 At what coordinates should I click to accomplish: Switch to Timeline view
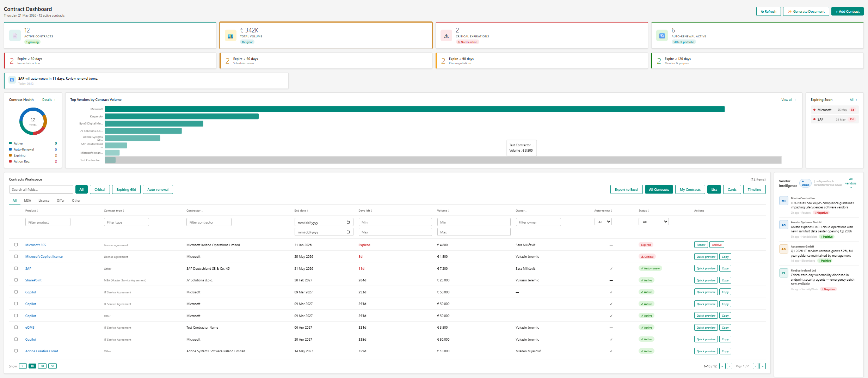[754, 189]
